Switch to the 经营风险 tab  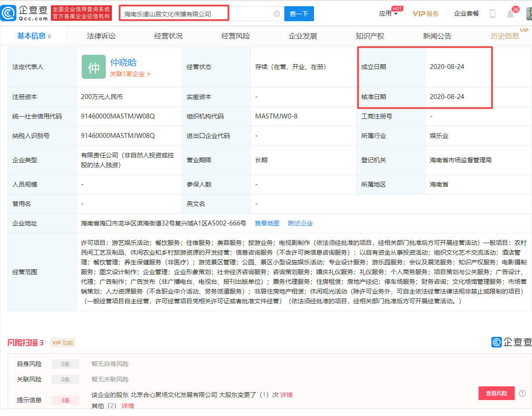click(236, 36)
